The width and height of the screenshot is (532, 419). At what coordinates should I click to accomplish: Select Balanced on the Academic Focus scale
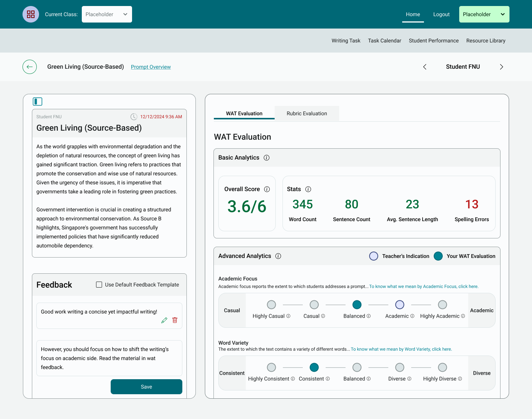[357, 304]
